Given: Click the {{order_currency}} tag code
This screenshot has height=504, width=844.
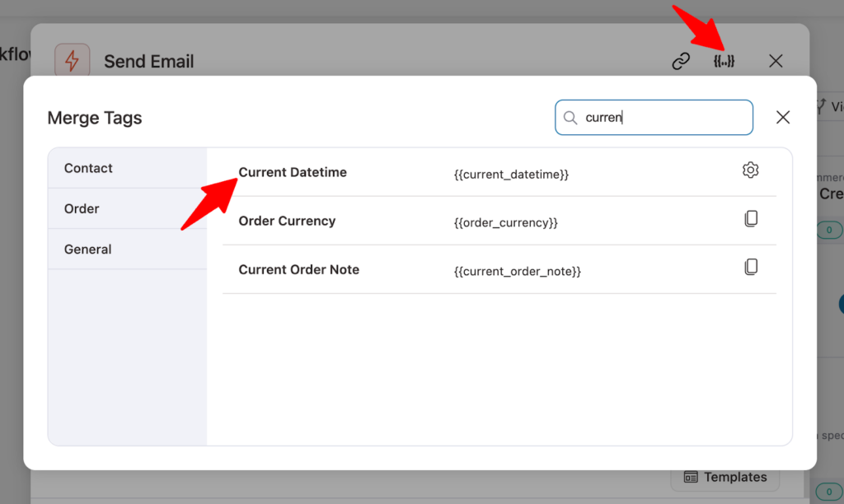Looking at the screenshot, I should tap(505, 223).
